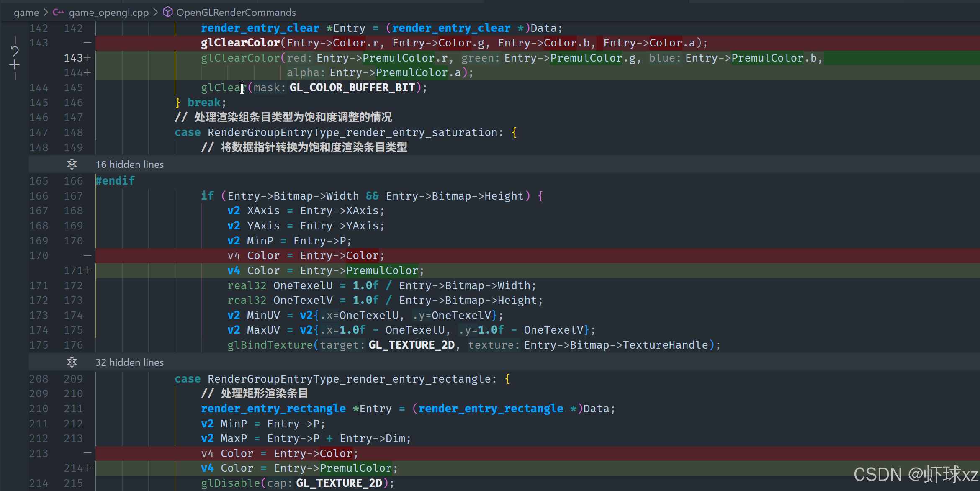The image size is (980, 491).
Task: Click the revert change arrow icon
Action: pyautogui.click(x=15, y=51)
